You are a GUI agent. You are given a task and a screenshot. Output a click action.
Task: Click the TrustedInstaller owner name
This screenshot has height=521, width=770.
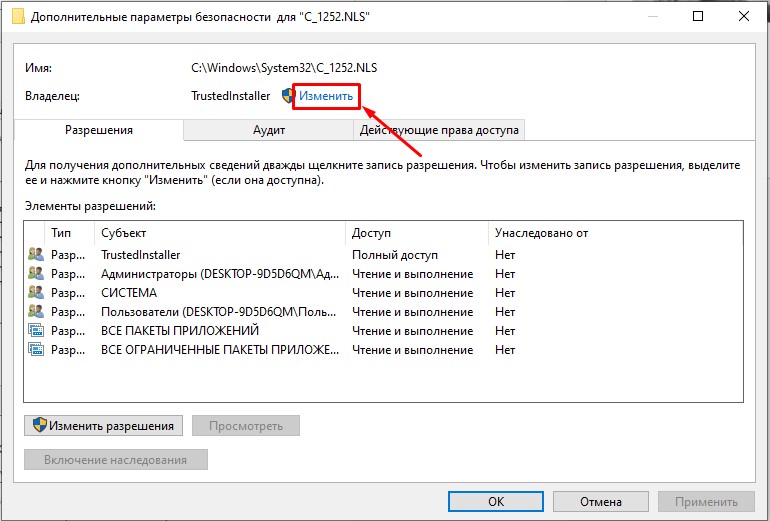[230, 96]
